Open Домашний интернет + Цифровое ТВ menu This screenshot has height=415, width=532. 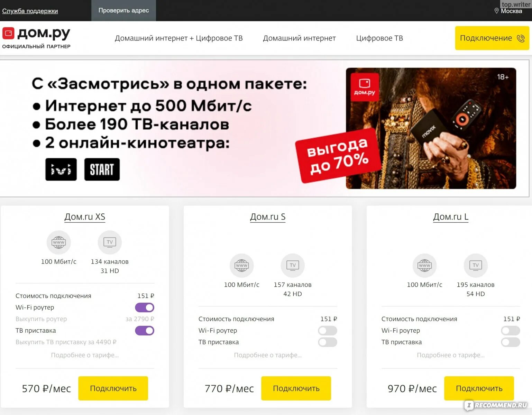click(x=179, y=38)
